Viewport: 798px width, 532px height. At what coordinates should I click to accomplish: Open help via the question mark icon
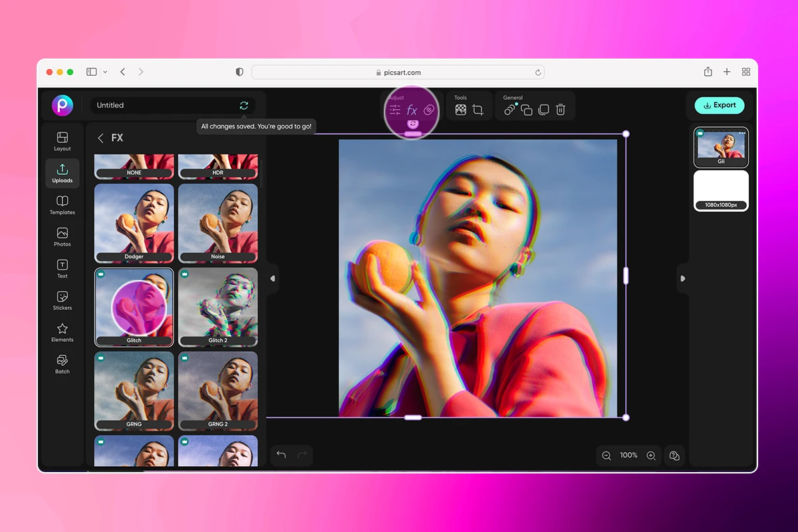pos(674,456)
